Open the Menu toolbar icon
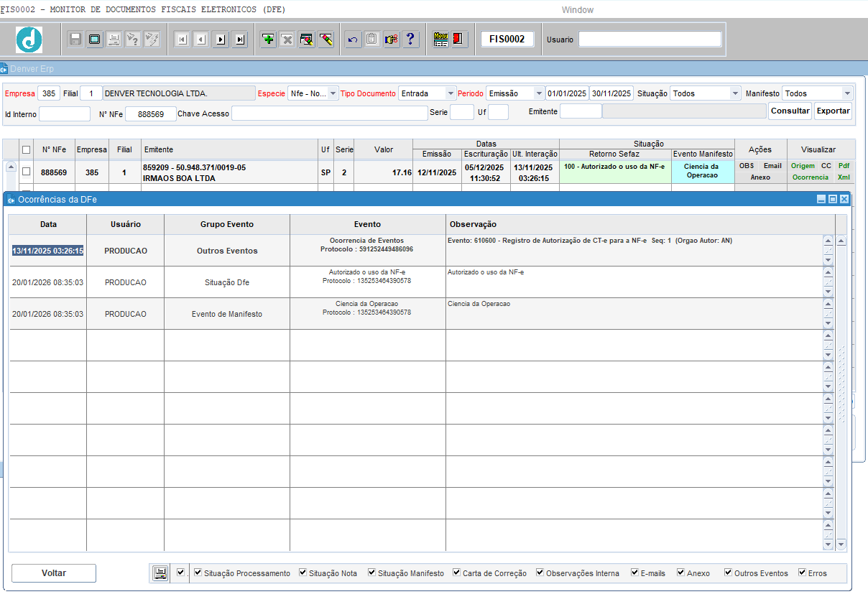Viewport: 868px width, 607px height. pos(441,39)
